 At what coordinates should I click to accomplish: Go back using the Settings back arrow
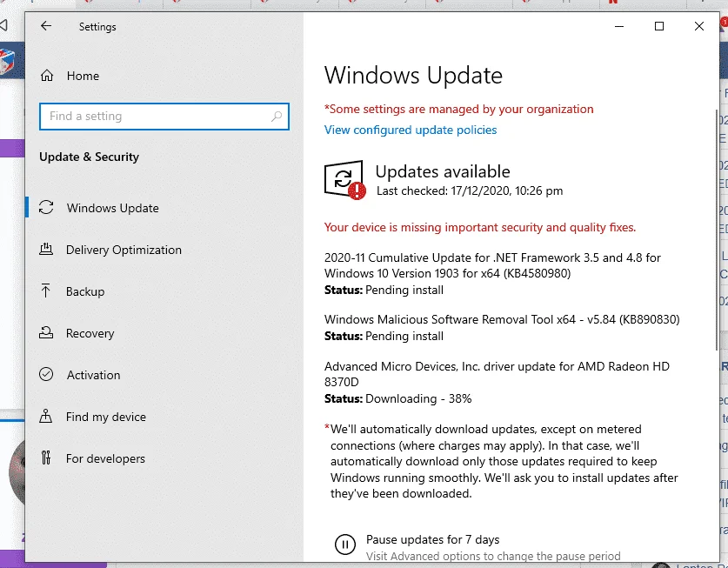point(46,26)
